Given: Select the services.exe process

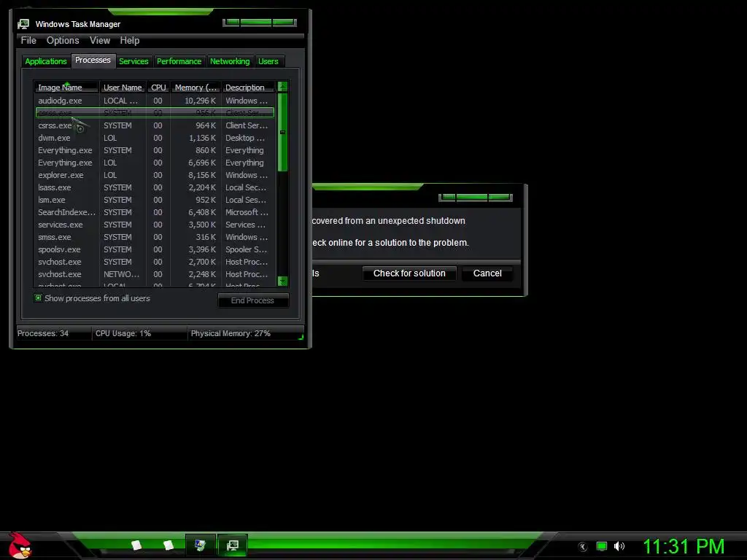Looking at the screenshot, I should tap(155, 225).
